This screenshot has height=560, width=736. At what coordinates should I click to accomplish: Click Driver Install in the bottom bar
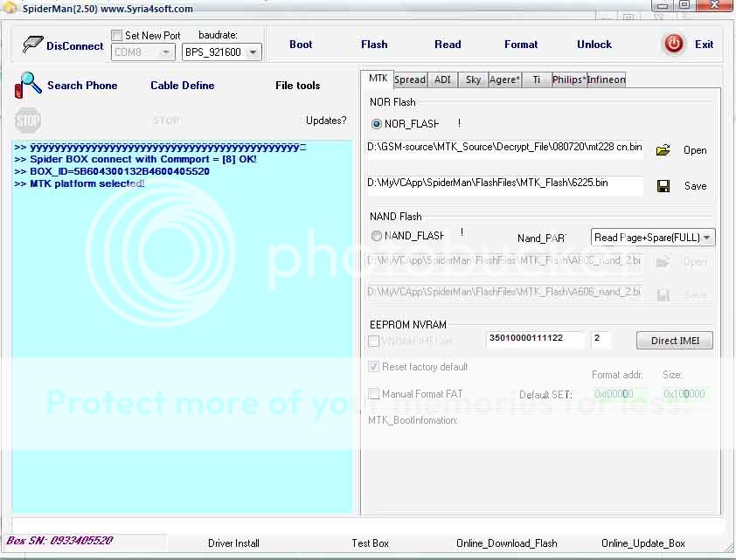coord(233,543)
